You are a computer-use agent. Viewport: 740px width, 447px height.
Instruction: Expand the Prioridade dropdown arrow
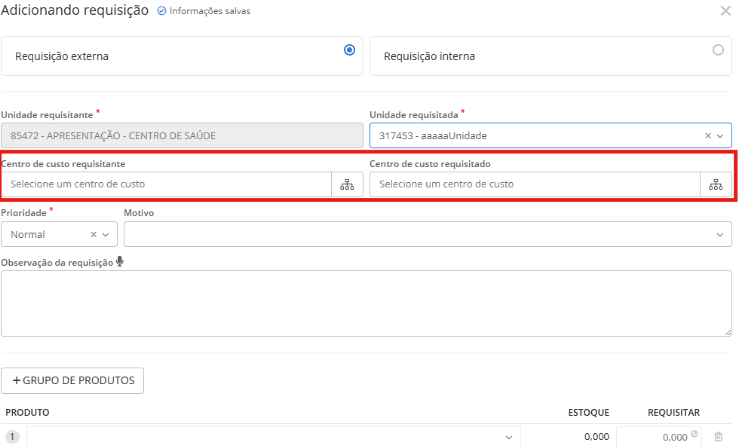pyautogui.click(x=106, y=235)
